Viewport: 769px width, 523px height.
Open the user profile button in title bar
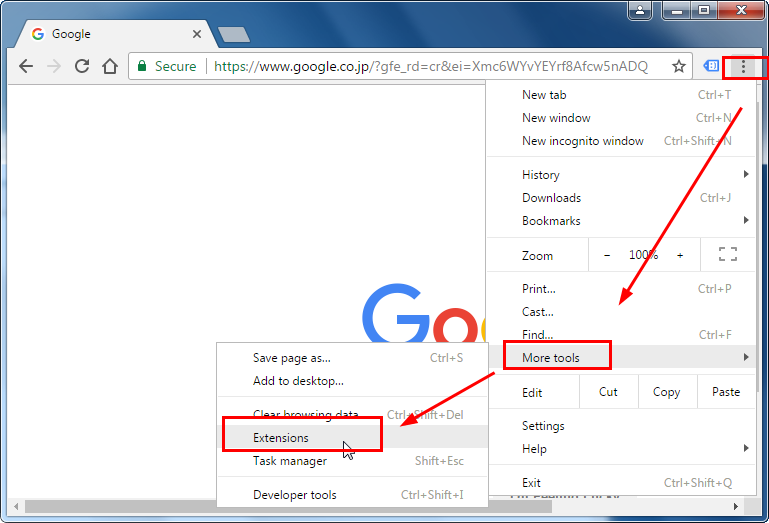[x=640, y=10]
